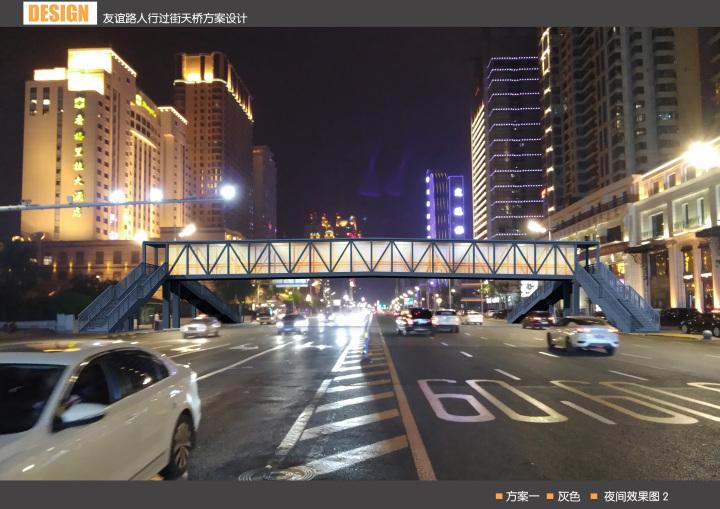Click the blue-lit tower in the distance

(445, 205)
